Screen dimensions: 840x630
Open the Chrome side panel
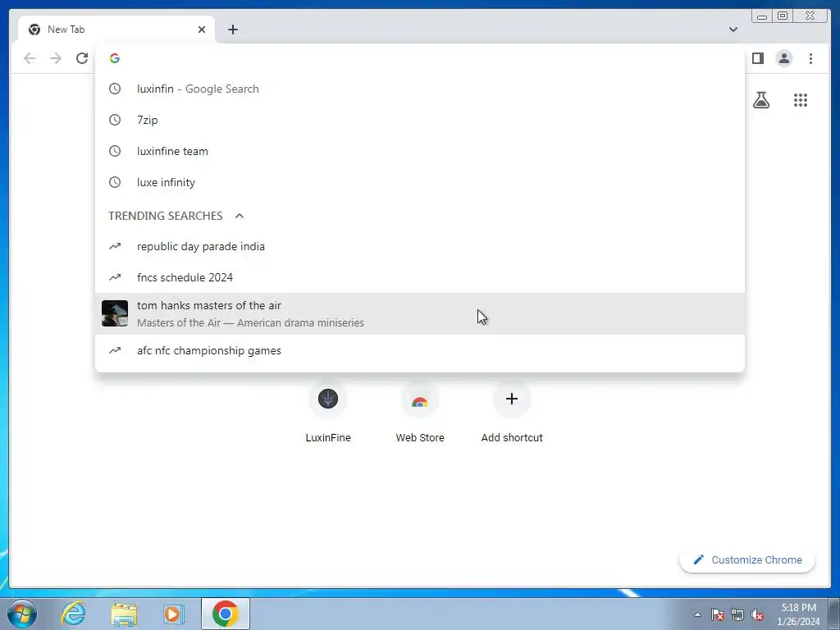(757, 58)
